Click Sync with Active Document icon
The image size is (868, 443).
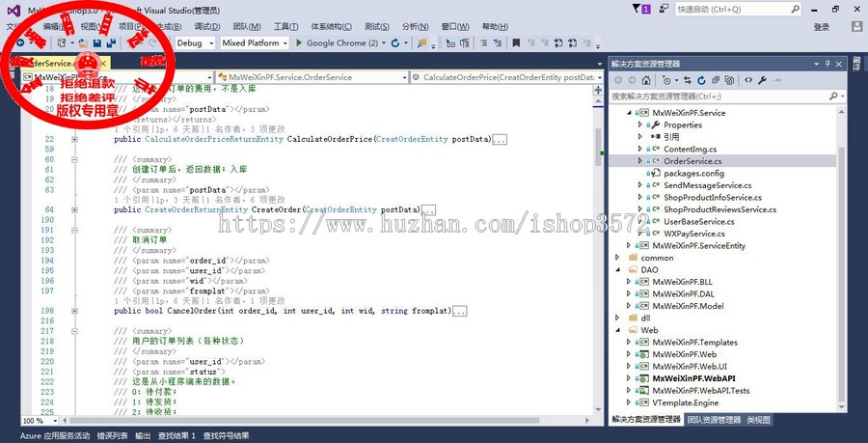[688, 80]
